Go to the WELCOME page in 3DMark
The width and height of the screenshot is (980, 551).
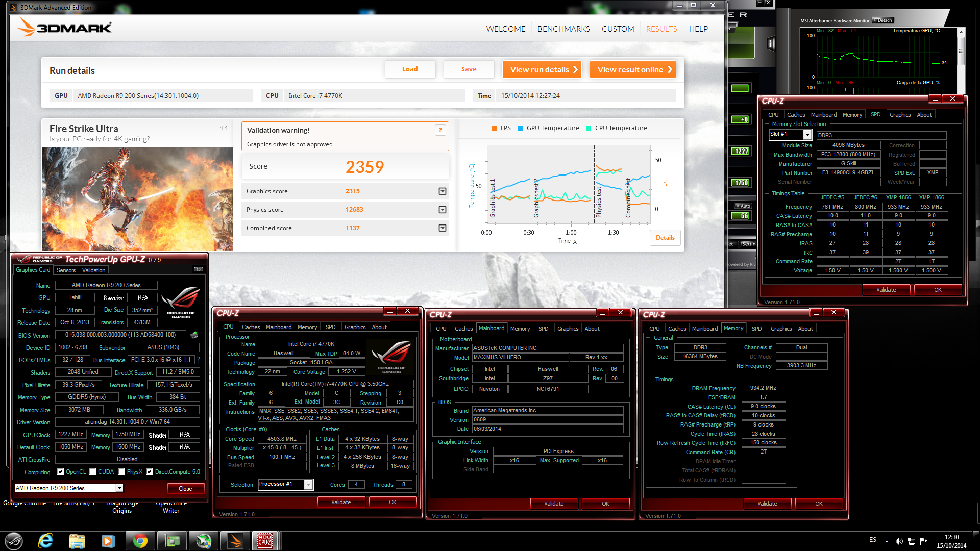(506, 29)
